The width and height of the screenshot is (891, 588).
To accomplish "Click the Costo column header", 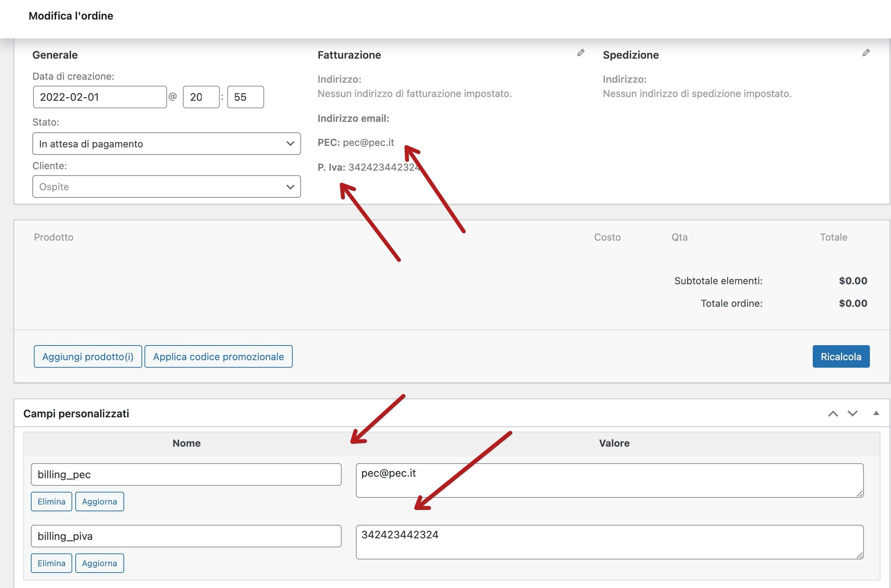I will click(607, 237).
